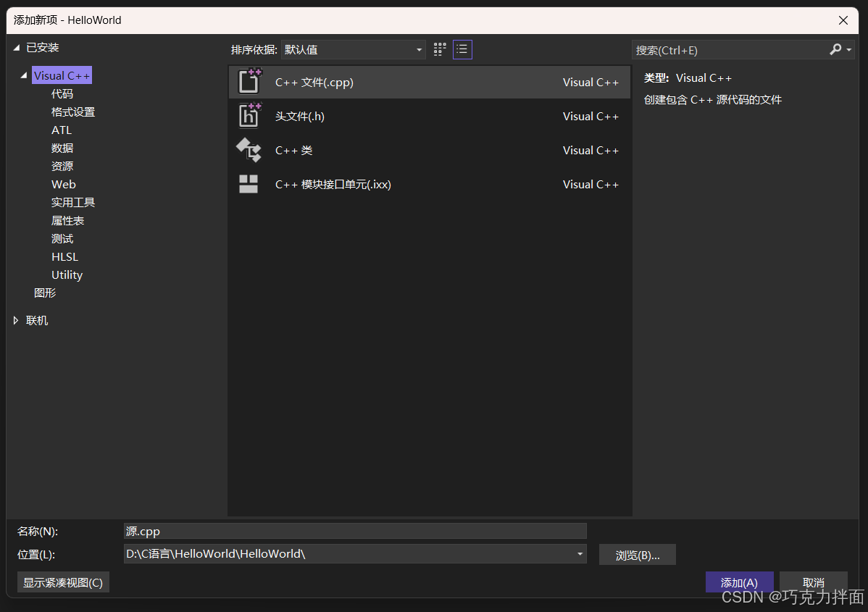The image size is (868, 612).
Task: Select the 数据 category
Action: click(x=62, y=148)
